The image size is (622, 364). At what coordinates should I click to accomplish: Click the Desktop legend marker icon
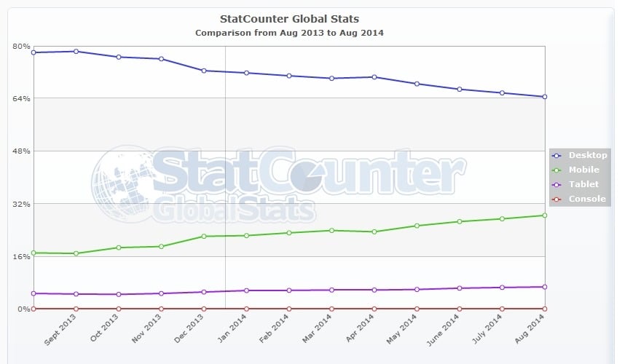pyautogui.click(x=559, y=155)
